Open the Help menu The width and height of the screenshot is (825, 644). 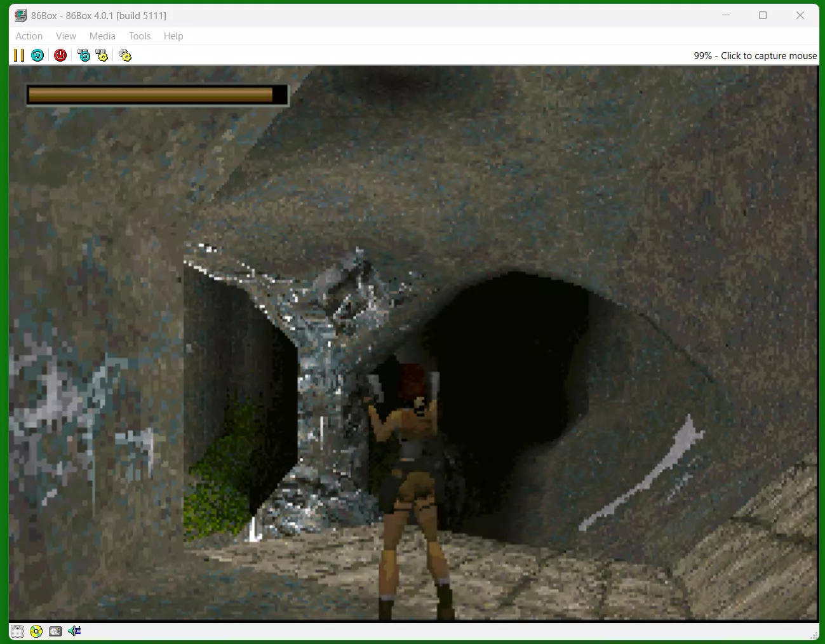(x=173, y=36)
